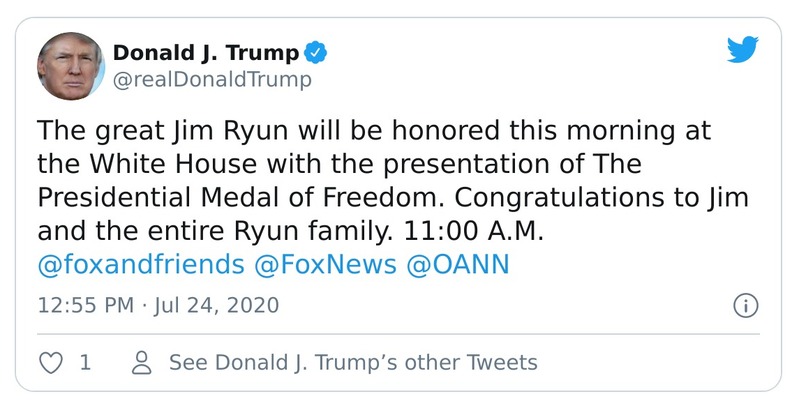
Task: Visit the @foxandfriends mention
Action: pyautogui.click(x=141, y=264)
